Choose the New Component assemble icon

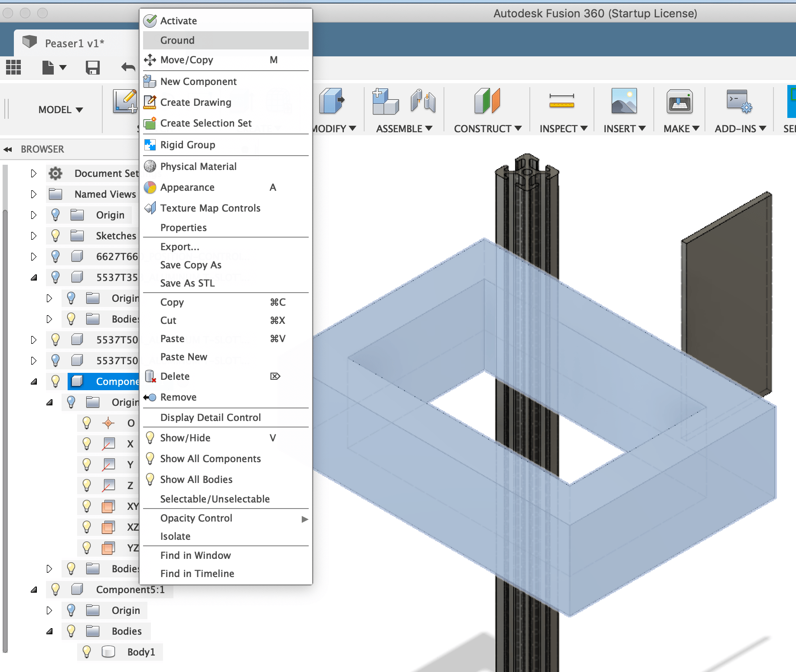385,101
